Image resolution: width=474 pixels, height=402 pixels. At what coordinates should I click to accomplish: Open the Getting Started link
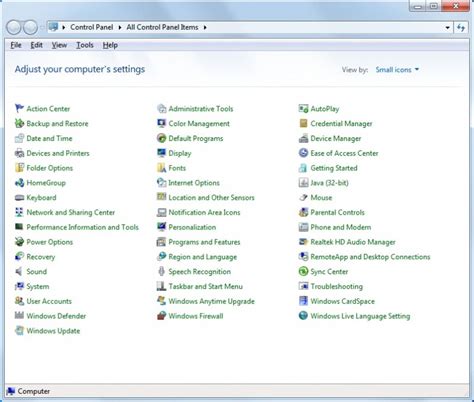(334, 168)
